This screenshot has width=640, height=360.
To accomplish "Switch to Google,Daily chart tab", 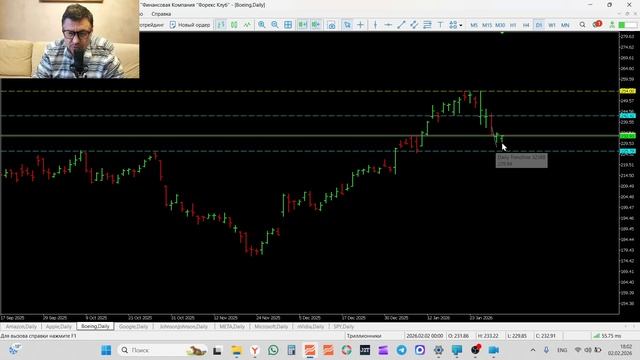I will (x=133, y=327).
